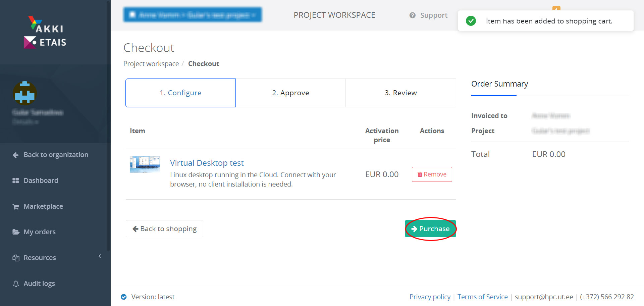Click the Marketplace cart icon
This screenshot has height=306, width=644.
[x=15, y=207]
